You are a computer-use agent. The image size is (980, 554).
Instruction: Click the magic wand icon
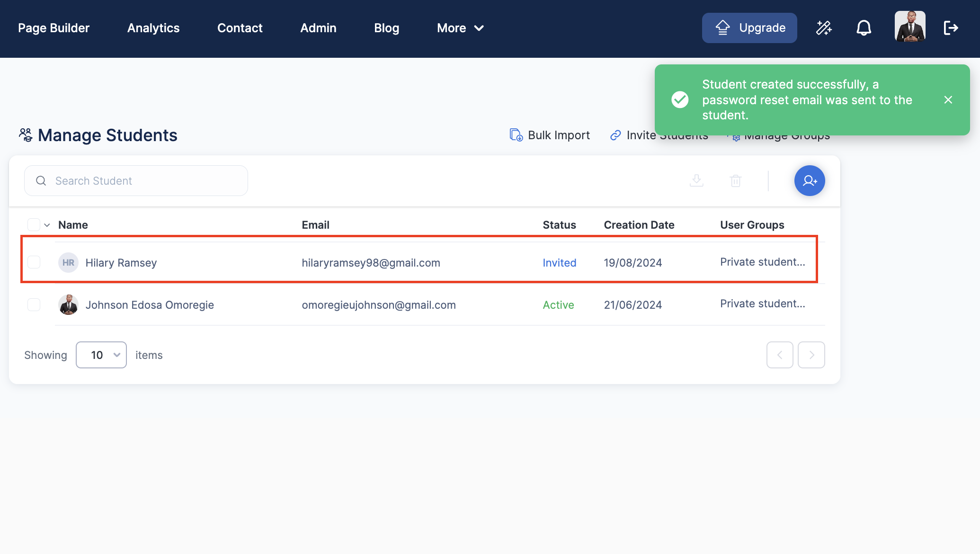coord(824,28)
